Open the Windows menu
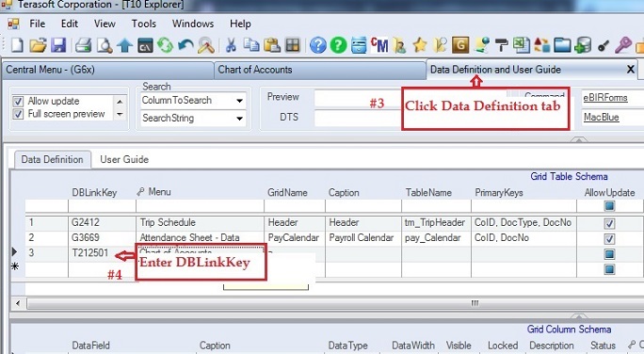The width and height of the screenshot is (644, 354). (x=193, y=24)
